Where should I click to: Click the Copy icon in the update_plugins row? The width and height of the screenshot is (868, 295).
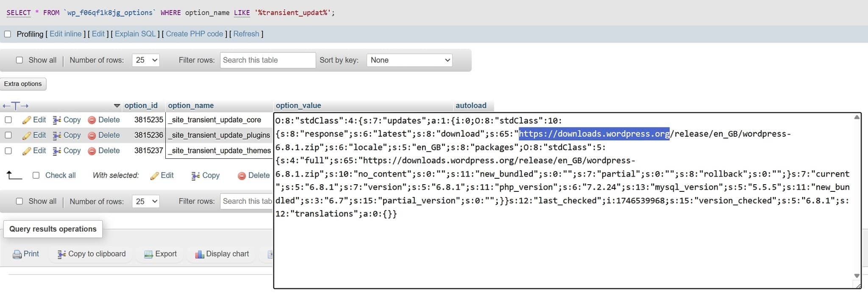(x=57, y=135)
